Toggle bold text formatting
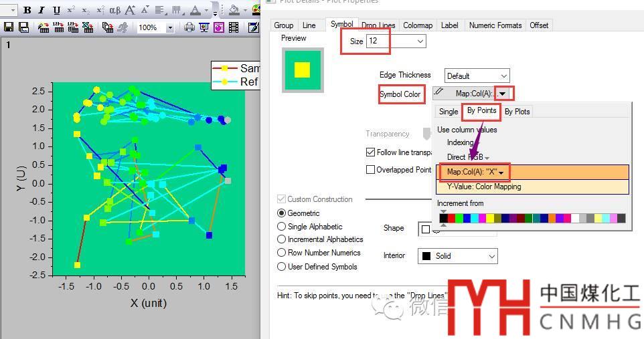This screenshot has height=339, width=644. click(27, 10)
